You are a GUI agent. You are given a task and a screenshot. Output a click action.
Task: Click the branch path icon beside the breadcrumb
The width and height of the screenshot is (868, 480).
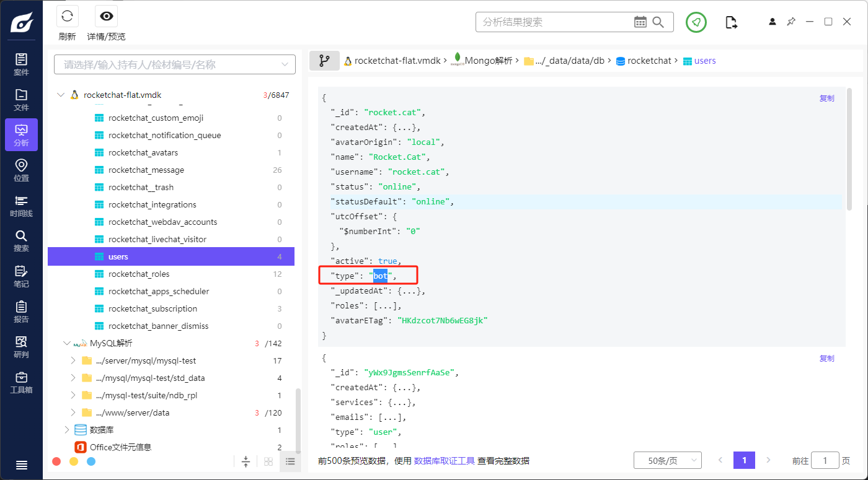pyautogui.click(x=324, y=61)
